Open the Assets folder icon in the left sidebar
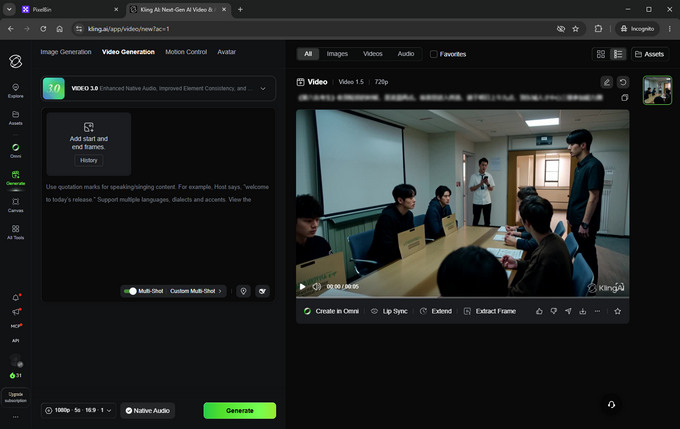The image size is (680, 429). pos(16,118)
